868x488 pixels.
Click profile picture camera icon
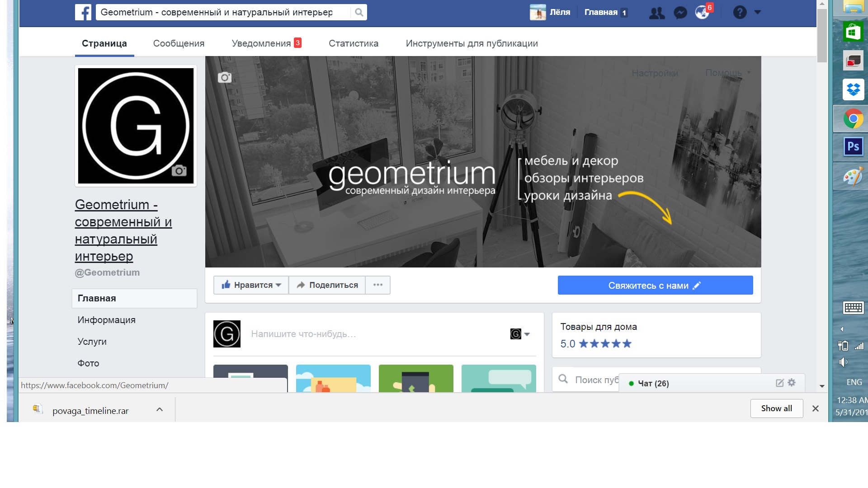(179, 170)
